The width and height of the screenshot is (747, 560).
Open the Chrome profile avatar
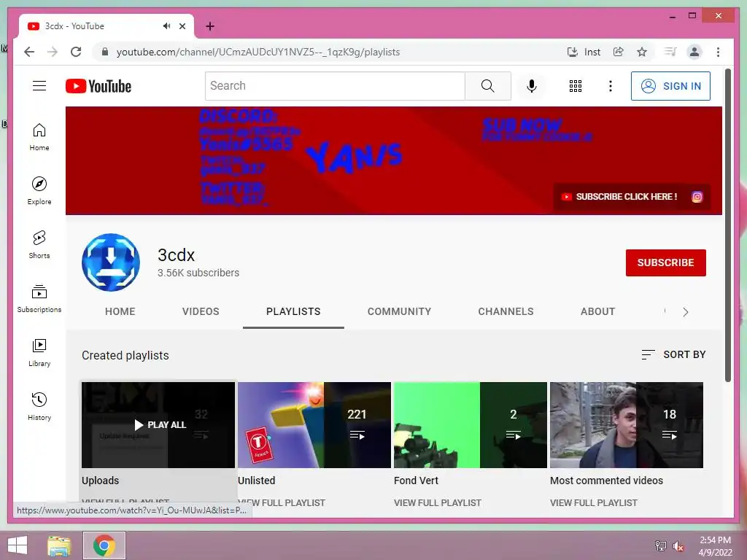694,52
